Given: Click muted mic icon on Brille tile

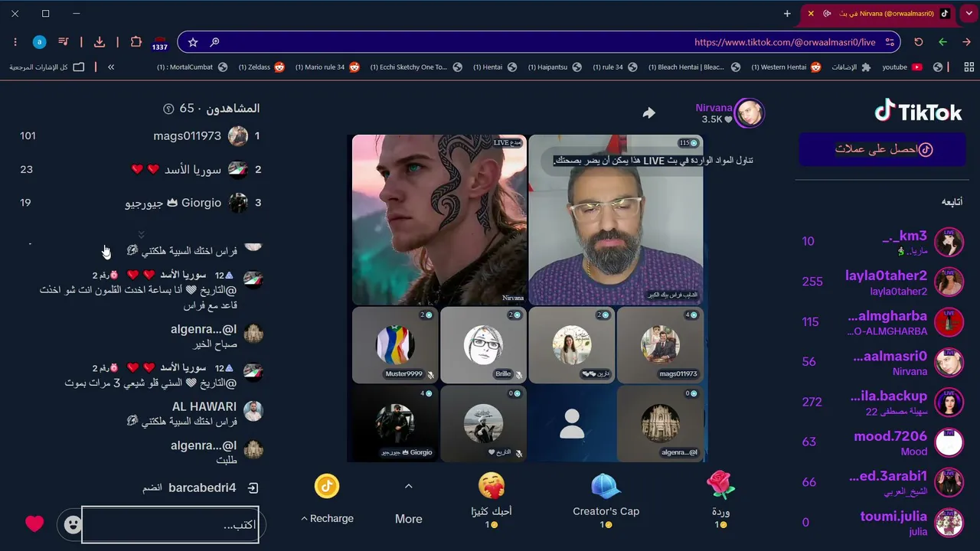Looking at the screenshot, I should (518, 375).
